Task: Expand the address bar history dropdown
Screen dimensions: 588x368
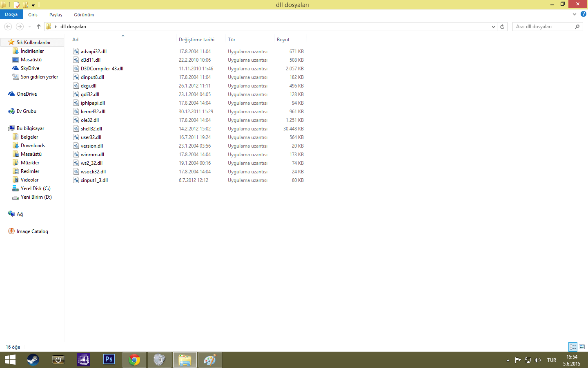Action: click(493, 27)
